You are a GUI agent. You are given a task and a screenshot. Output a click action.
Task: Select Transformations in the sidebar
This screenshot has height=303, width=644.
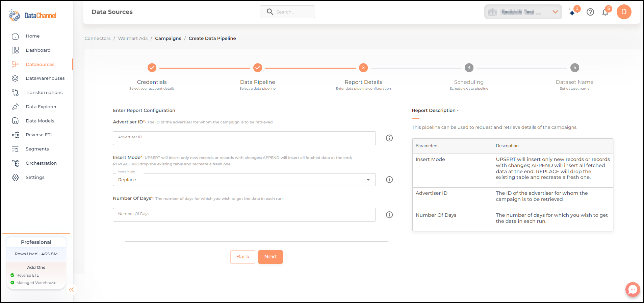pyautogui.click(x=44, y=93)
